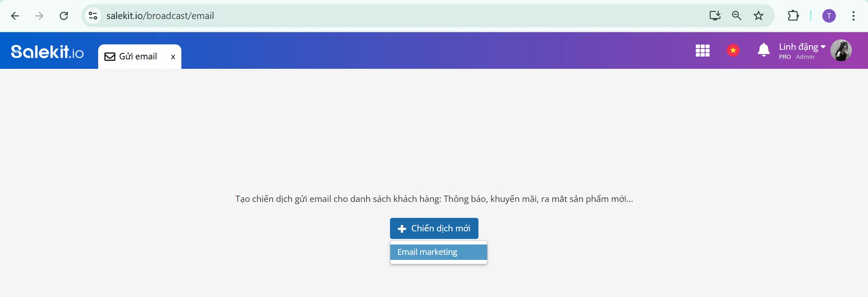
Task: Click the text 'Tạo chiến dịch gửi email cho danh sách khách hàng'
Action: click(338, 199)
